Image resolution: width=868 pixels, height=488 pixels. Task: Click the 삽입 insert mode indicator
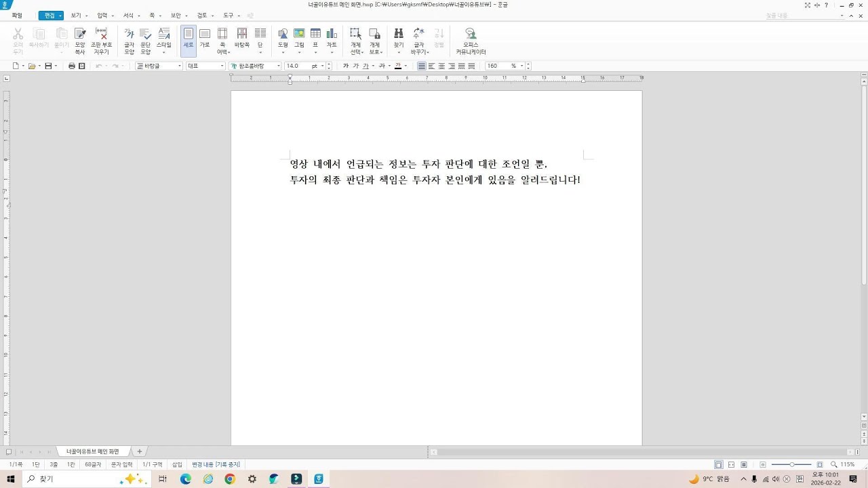coord(177,464)
